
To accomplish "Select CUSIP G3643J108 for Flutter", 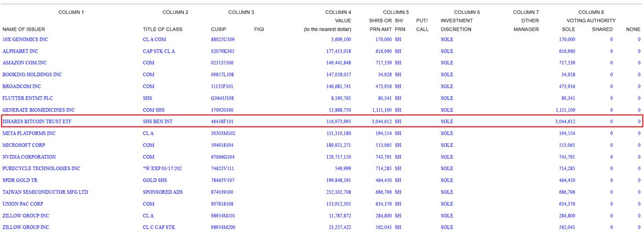I will 222,98.
